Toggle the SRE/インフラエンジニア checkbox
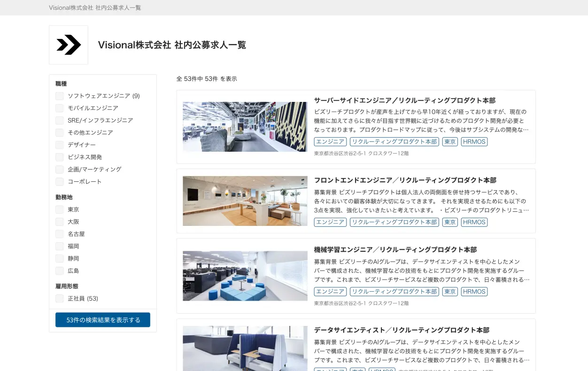The width and height of the screenshot is (588, 371). pos(60,120)
